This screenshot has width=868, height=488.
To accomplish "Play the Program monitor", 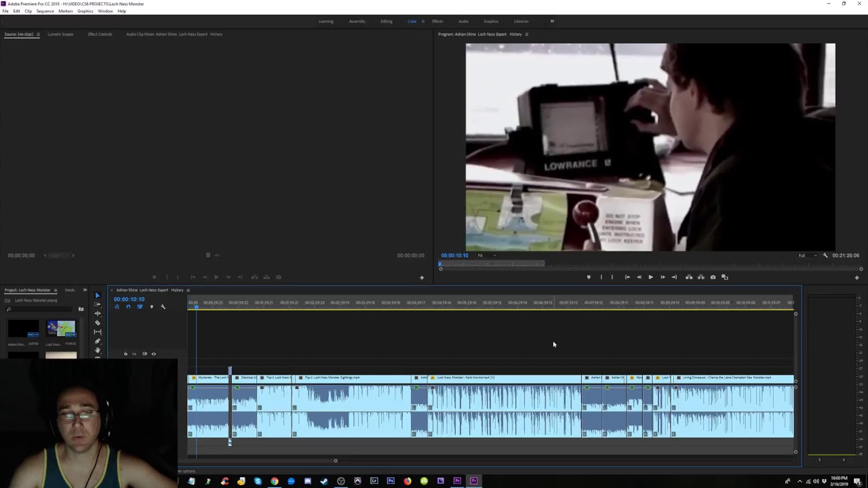I will pyautogui.click(x=650, y=277).
